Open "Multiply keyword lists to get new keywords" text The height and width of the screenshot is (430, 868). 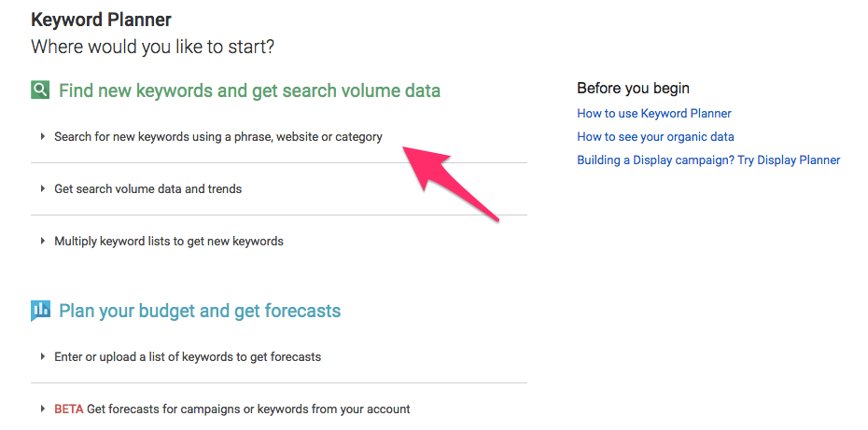point(168,241)
